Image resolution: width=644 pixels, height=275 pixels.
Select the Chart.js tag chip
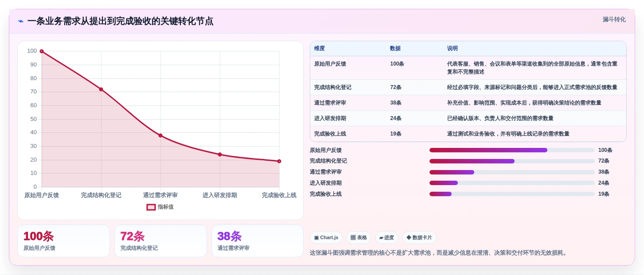pyautogui.click(x=326, y=238)
